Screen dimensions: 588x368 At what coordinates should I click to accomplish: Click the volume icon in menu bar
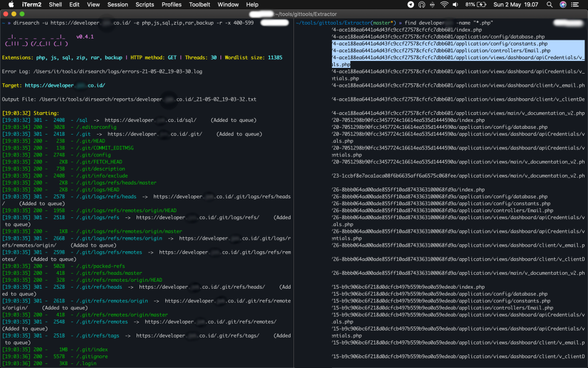click(x=454, y=5)
